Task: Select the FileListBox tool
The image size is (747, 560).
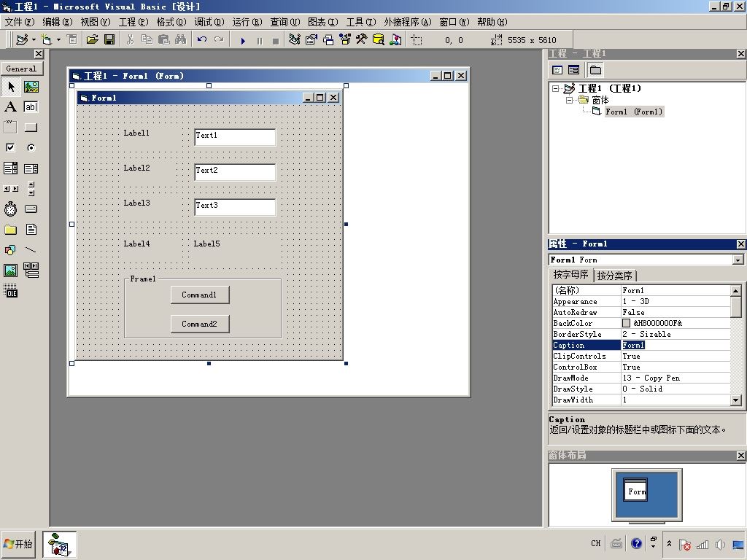Action: coord(31,230)
